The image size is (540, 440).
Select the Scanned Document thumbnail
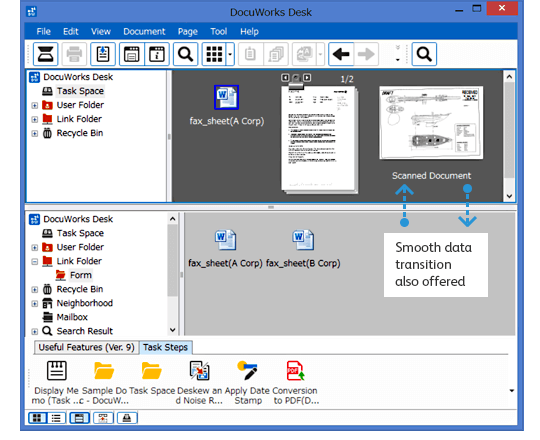point(431,123)
